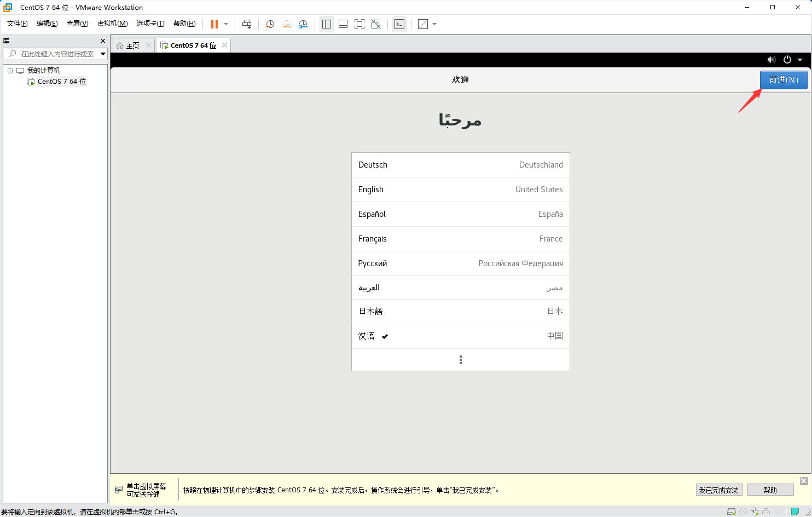Screen dimensions: 812x517
Task: Open the power options arrow beside the pause icon
Action: (226, 24)
